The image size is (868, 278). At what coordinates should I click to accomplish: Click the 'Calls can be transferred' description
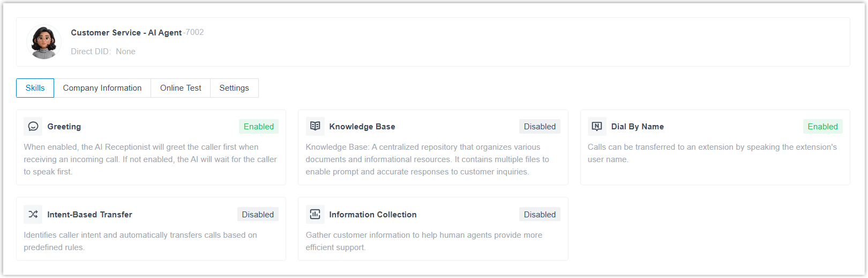[712, 153]
